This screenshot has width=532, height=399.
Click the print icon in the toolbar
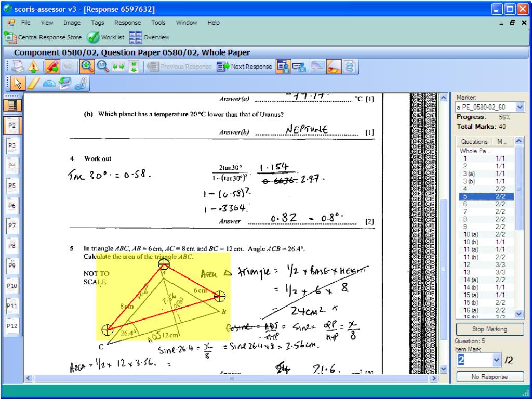coord(17,66)
